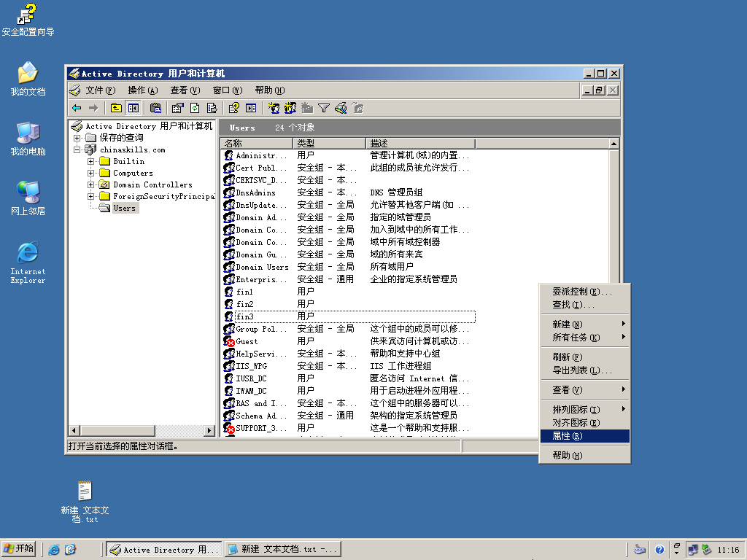Select the DnsAdmins group icon
747x560 pixels.
click(x=229, y=192)
